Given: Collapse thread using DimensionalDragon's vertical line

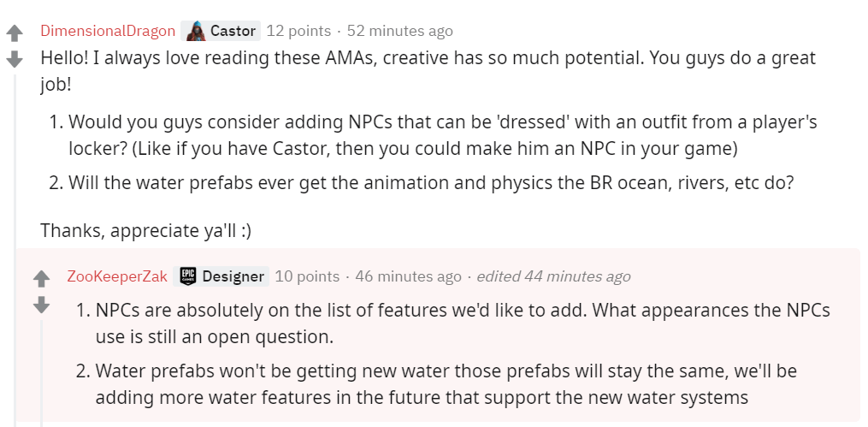Looking at the screenshot, I should coord(15,251).
